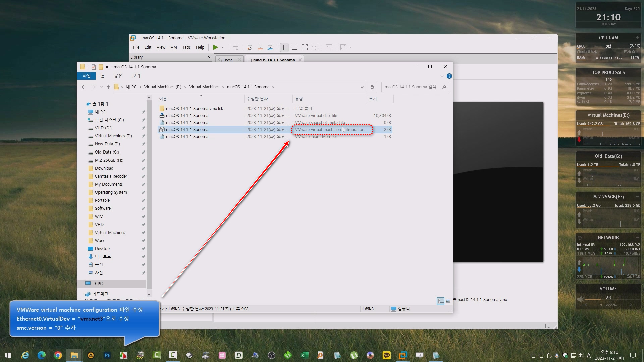
Task: Sort files by the 수정한 날짜 column header
Action: tap(268, 99)
